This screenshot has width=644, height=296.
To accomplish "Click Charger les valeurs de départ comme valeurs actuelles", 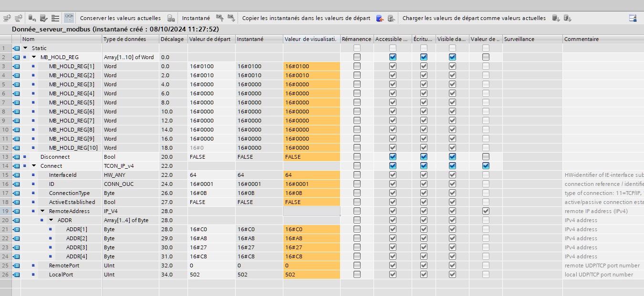I will 474,18.
